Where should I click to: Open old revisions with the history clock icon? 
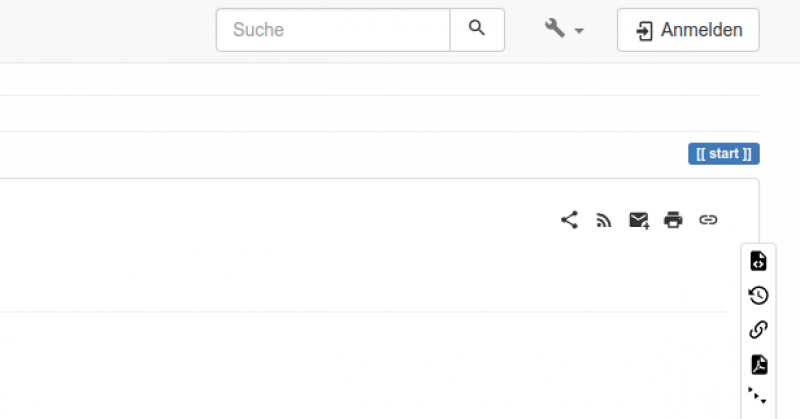758,295
